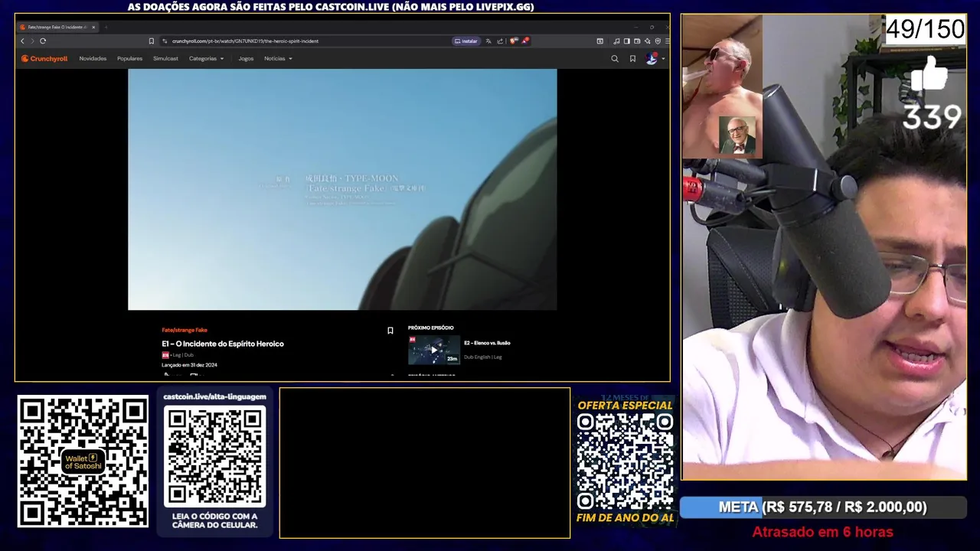The image size is (980, 551).
Task: Click the PRÓXIMO EPISÓDIO heading
Action: [x=430, y=328]
